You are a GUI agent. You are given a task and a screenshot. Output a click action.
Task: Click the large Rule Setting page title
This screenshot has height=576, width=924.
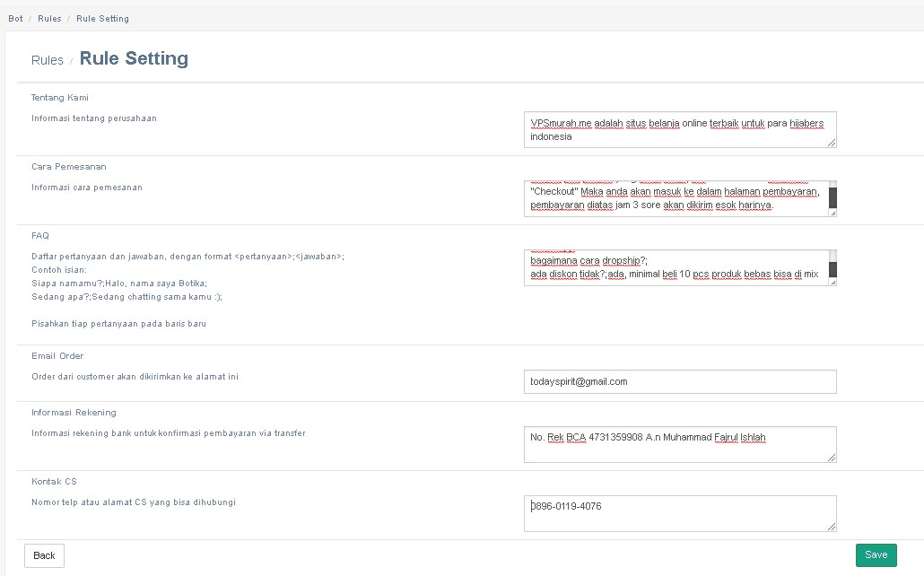(134, 58)
